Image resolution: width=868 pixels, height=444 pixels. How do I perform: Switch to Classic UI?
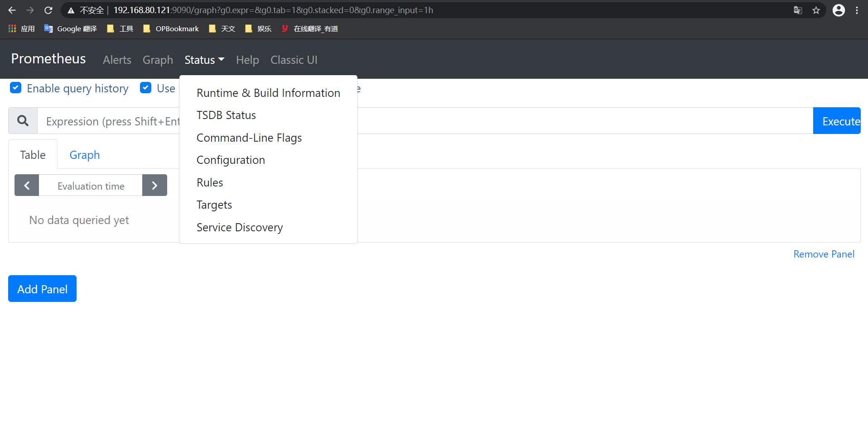click(x=294, y=60)
